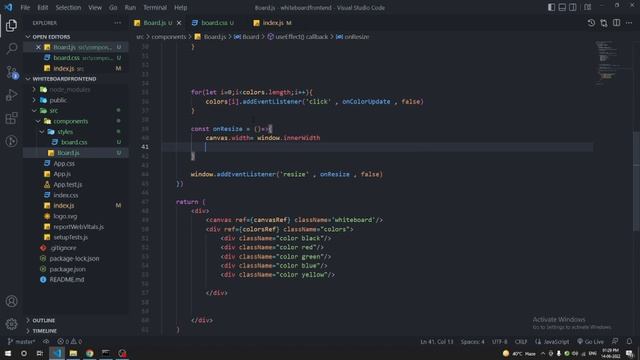Open the View menu
Screen dimensions: 640x360
coord(95,7)
